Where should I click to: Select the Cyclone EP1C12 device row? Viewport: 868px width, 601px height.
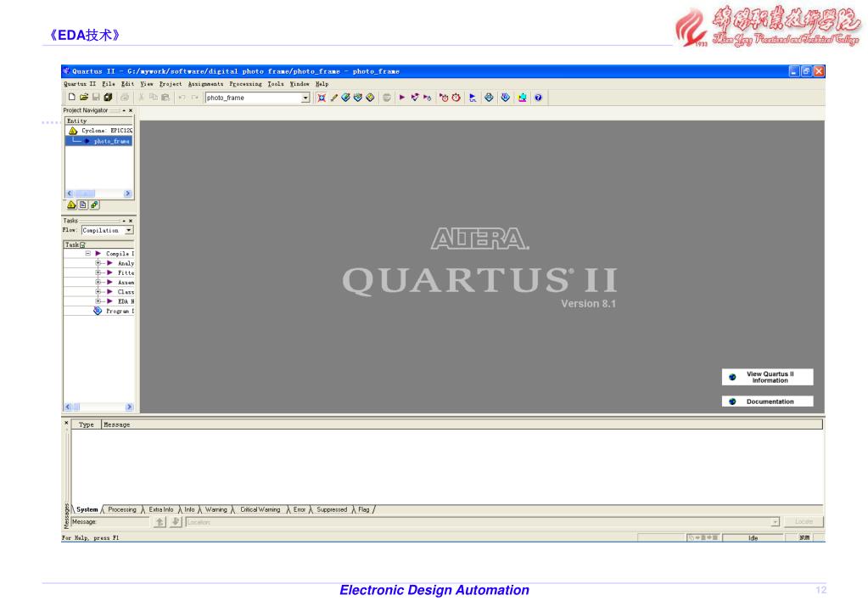(99, 131)
